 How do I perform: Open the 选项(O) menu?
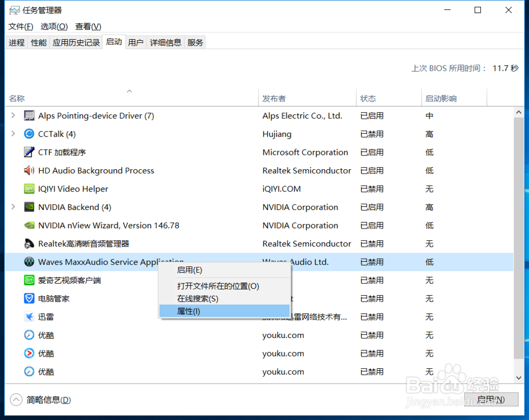pyautogui.click(x=54, y=26)
